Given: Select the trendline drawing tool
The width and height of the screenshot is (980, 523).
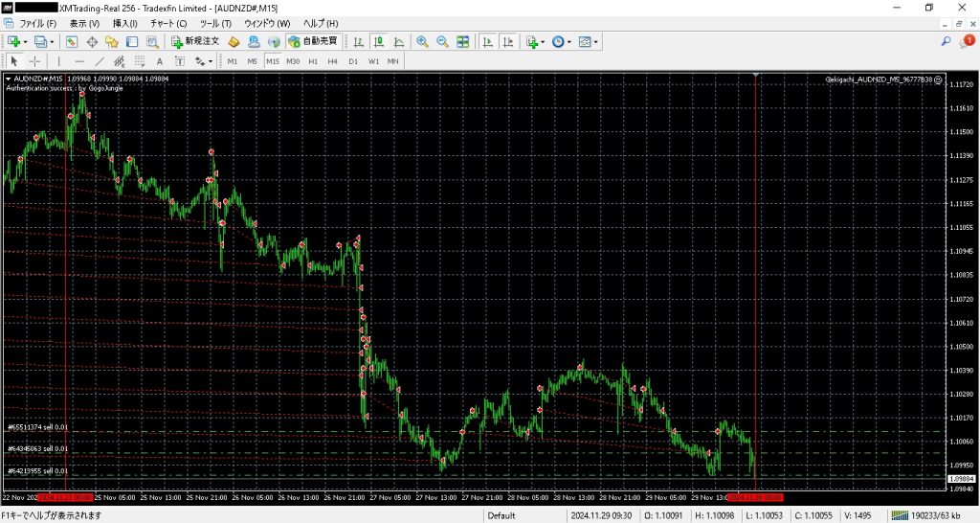Looking at the screenshot, I should (x=99, y=61).
